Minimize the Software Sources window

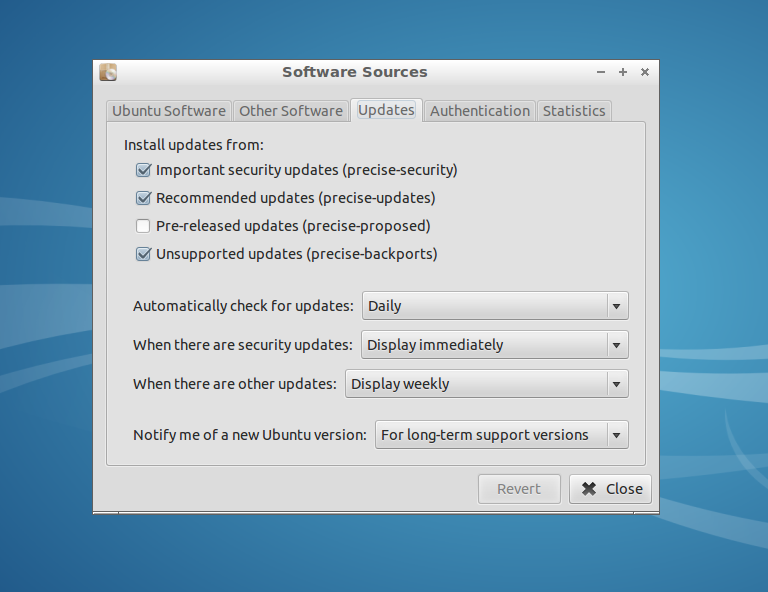pyautogui.click(x=601, y=72)
